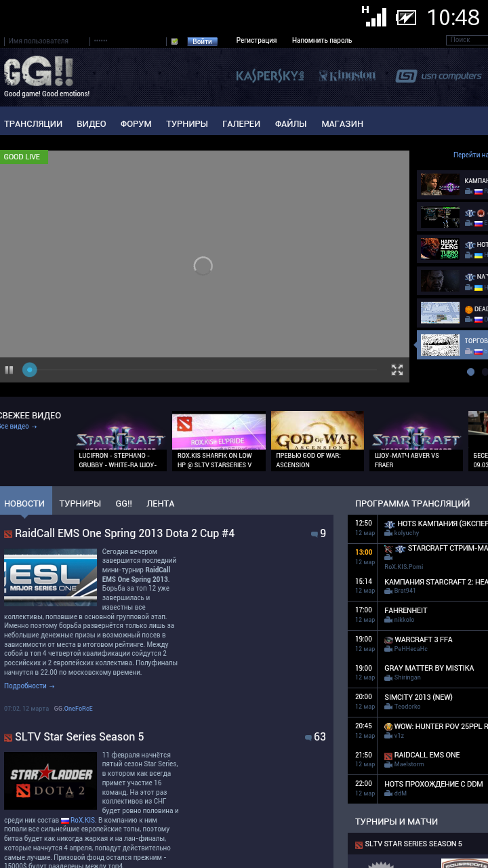Open author GG.OneFoRcE profile link
Viewport: 488px width, 868px height.
73,709
